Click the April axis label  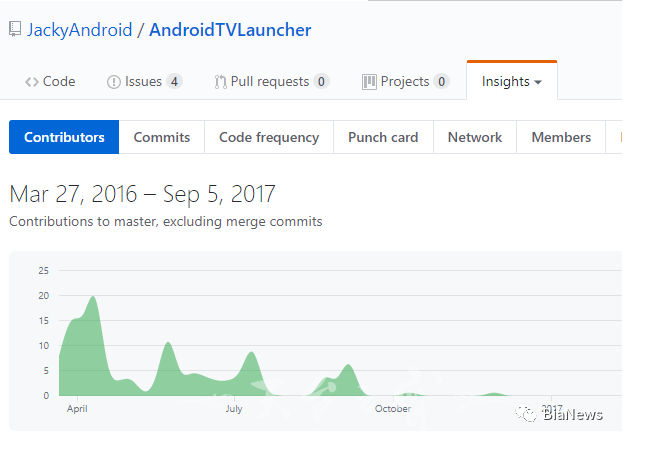pyautogui.click(x=77, y=409)
